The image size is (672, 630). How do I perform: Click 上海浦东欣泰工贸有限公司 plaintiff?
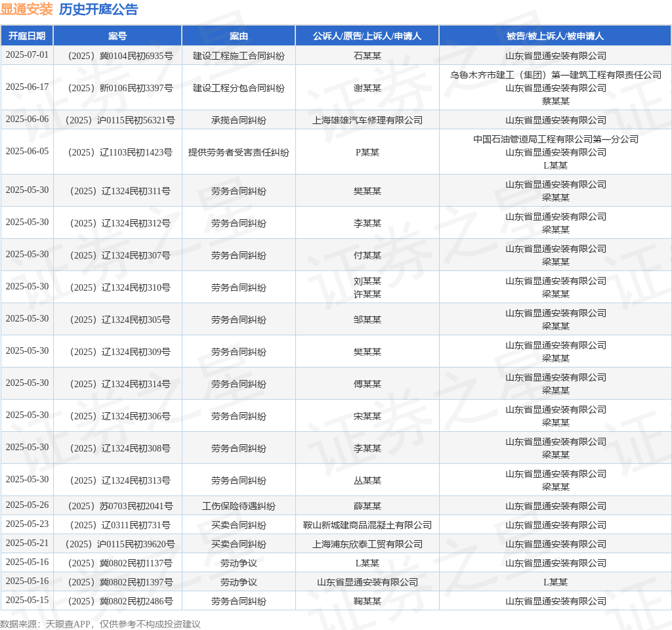coord(367,544)
